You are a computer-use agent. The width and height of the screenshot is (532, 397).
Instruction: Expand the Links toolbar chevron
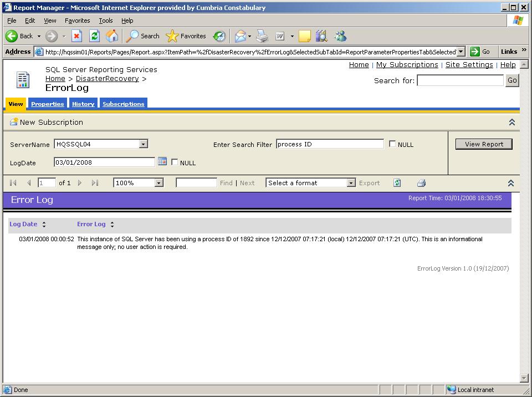524,50
